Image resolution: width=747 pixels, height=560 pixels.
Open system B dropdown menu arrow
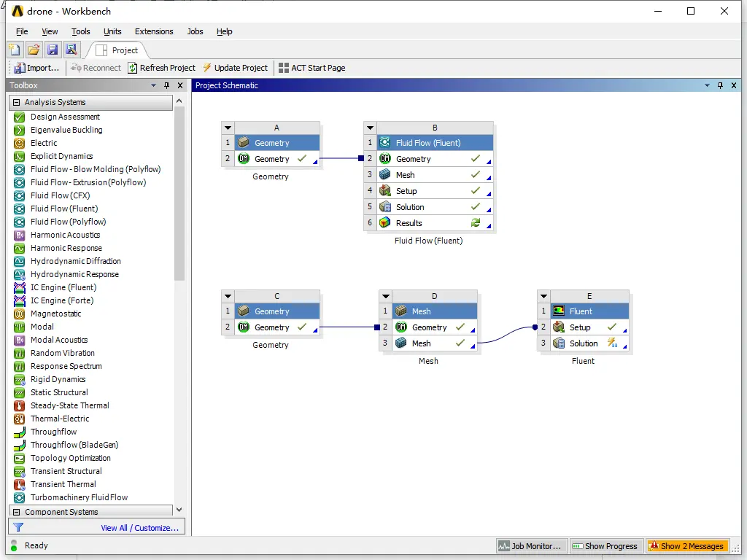(370, 128)
